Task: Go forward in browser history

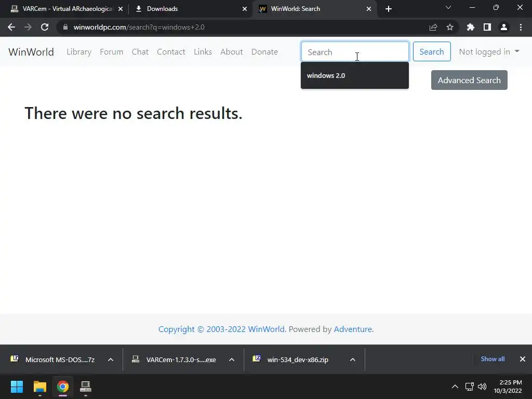Action: tap(28, 27)
